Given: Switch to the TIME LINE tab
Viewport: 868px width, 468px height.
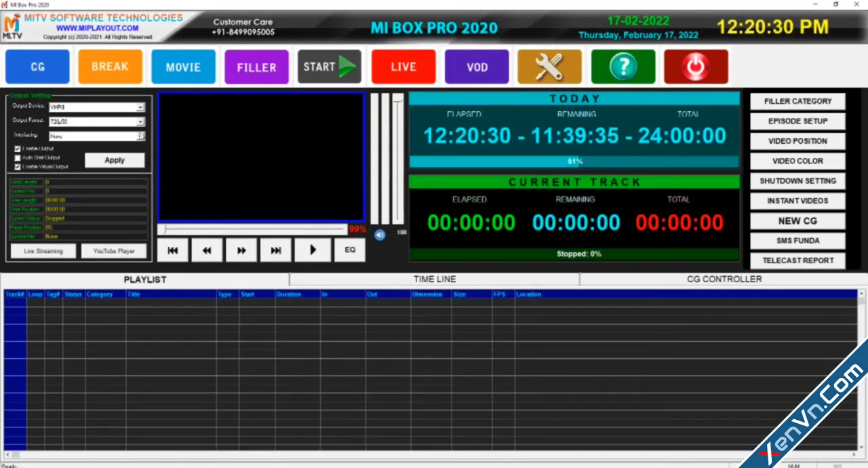Looking at the screenshot, I should coord(435,279).
